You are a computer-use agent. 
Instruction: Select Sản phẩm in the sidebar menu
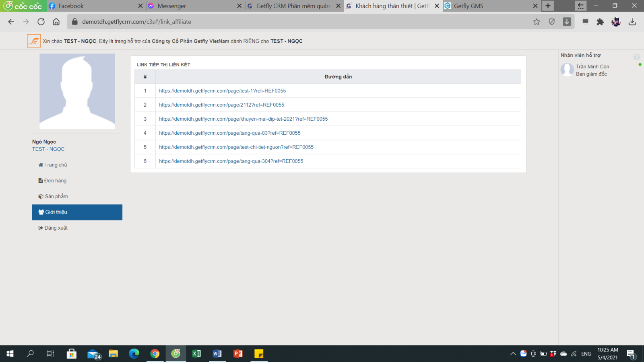[56, 196]
